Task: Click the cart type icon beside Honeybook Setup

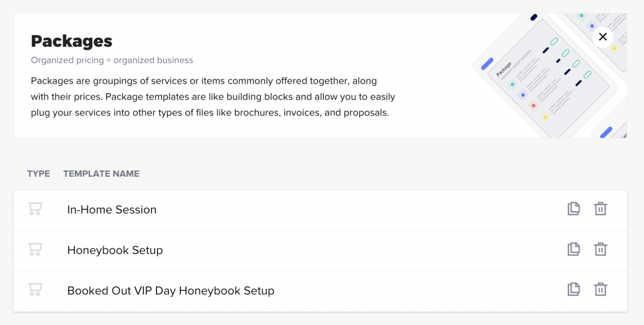Action: click(x=35, y=249)
